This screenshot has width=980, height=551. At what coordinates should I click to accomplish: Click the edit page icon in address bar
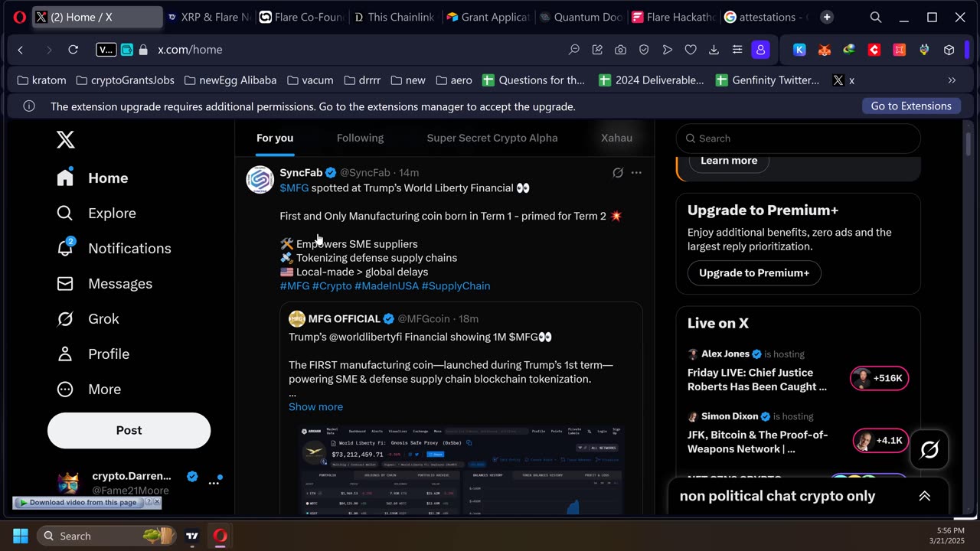(597, 50)
